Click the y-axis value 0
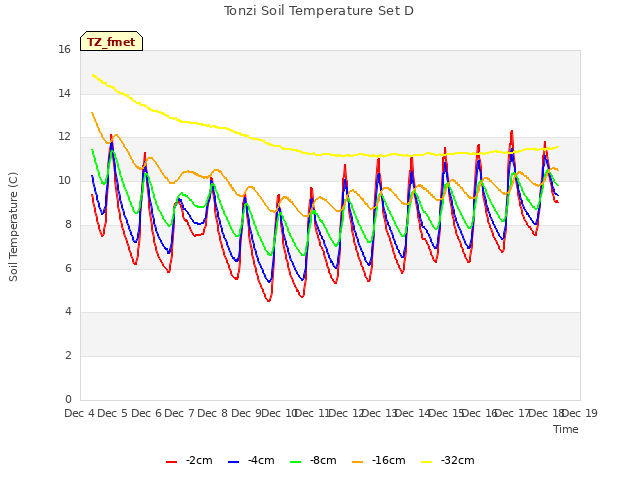The height and width of the screenshot is (480, 640). [68, 399]
